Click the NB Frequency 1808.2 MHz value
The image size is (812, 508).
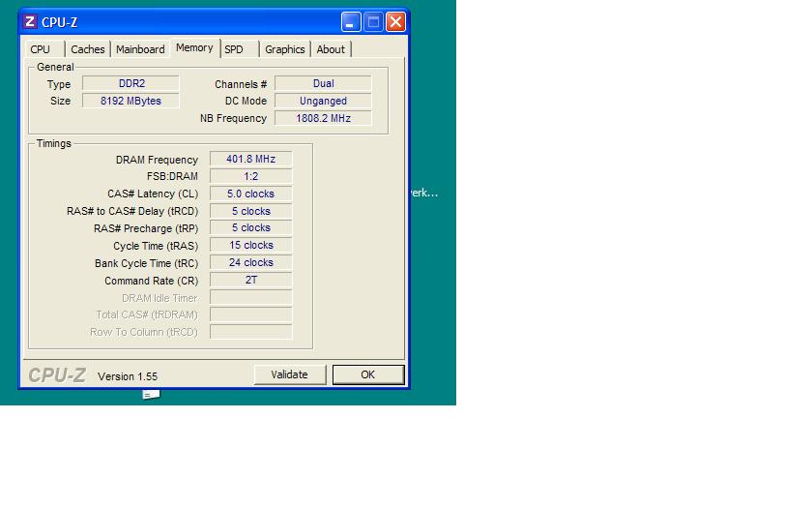coord(323,118)
